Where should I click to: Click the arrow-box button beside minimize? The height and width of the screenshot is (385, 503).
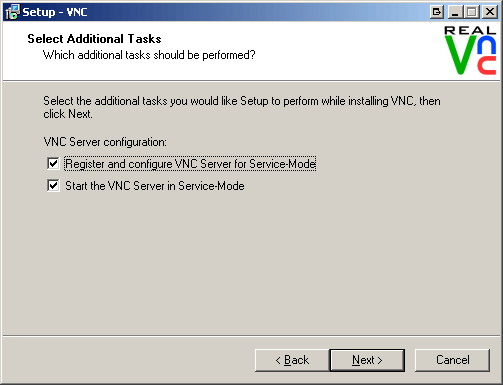click(437, 12)
